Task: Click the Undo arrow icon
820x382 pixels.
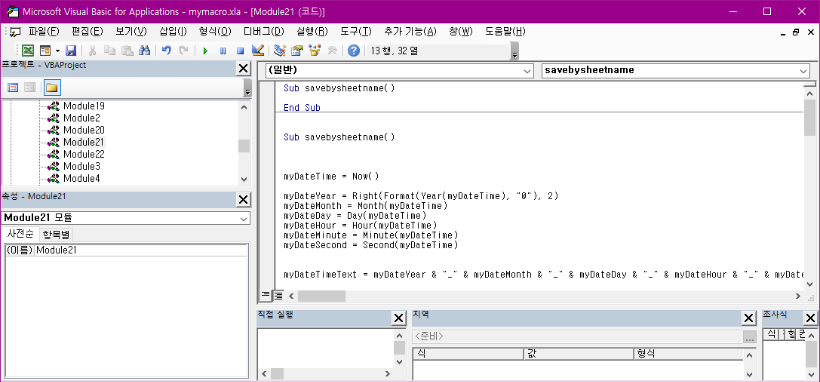Action: pos(166,51)
